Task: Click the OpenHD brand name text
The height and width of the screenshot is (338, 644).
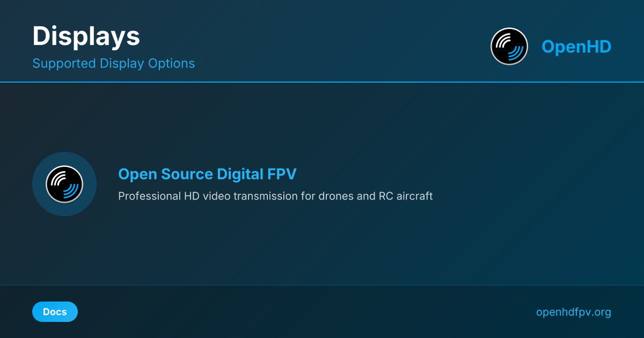Action: tap(576, 47)
